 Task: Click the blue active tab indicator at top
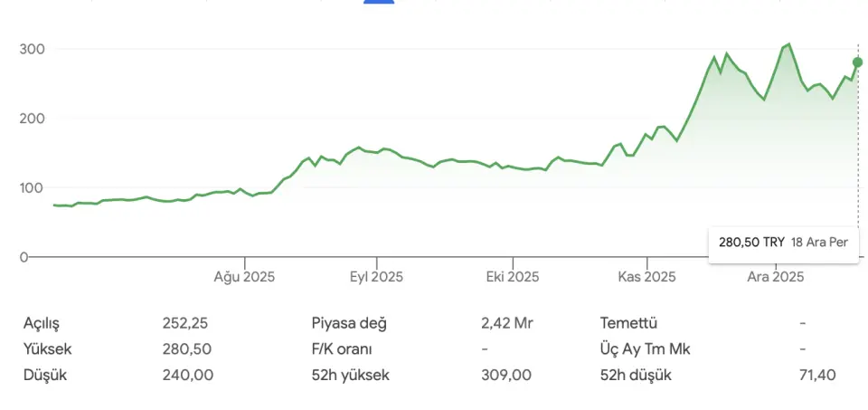click(x=379, y=2)
